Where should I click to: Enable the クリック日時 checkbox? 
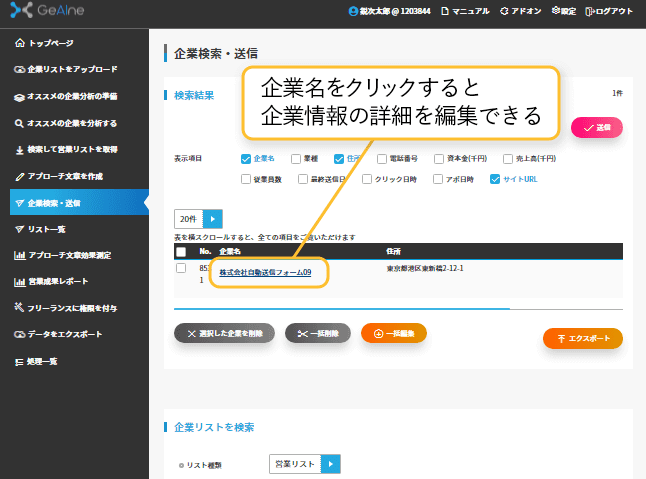[367, 179]
